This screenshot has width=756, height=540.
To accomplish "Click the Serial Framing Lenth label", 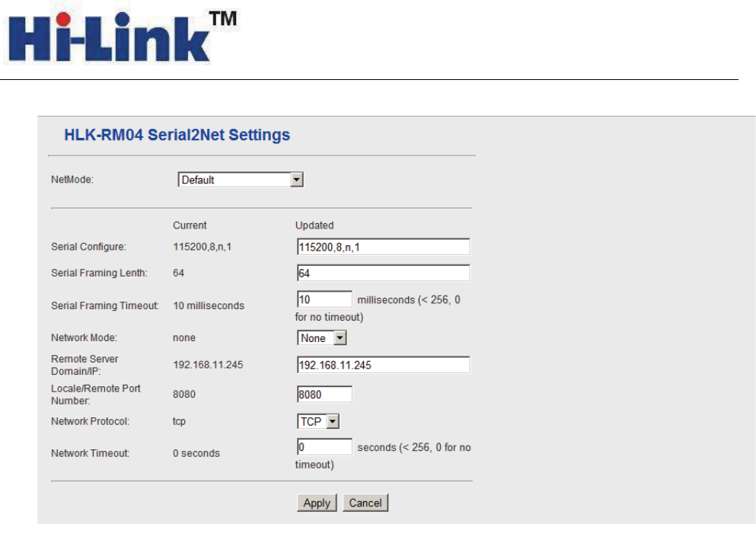I will pos(99,273).
